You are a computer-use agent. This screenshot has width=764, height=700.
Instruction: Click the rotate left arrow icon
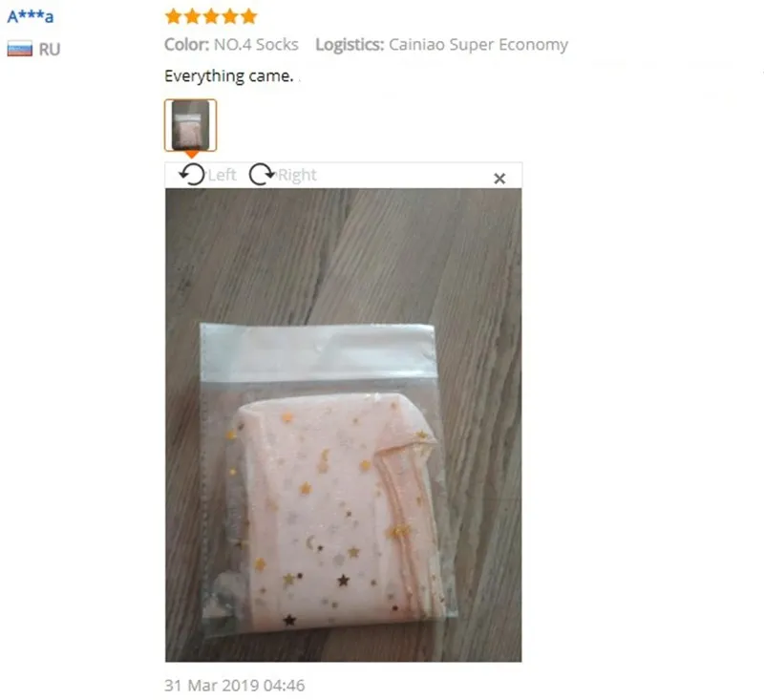(192, 175)
